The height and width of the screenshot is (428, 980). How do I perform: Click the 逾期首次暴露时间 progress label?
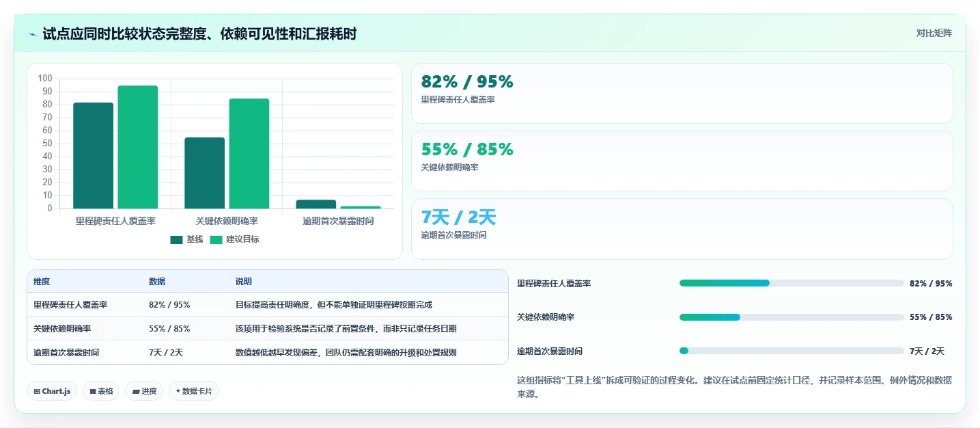[550, 351]
